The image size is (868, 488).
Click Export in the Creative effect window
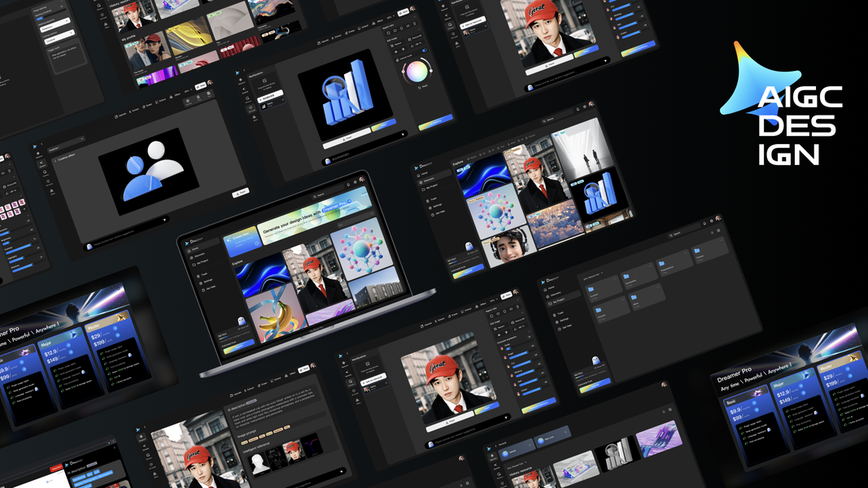240,193
